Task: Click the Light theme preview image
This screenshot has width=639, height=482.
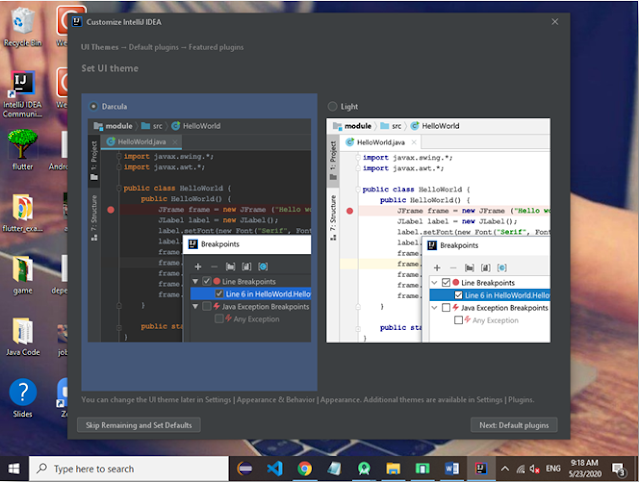Action: (438, 230)
